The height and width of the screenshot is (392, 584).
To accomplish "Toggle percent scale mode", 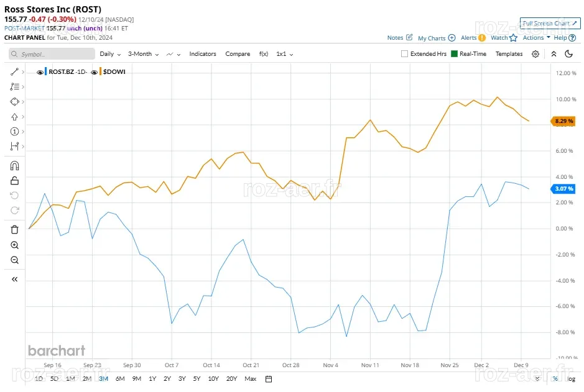I will (x=555, y=379).
